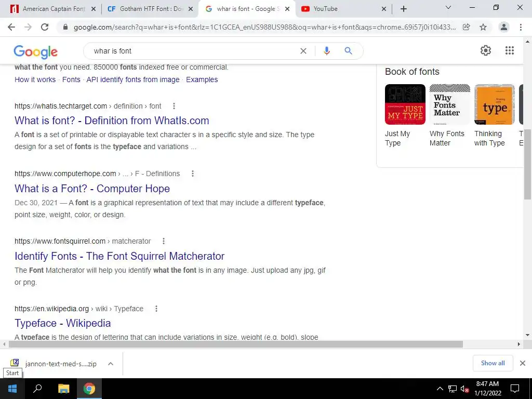Open more options for fontsquirrel result
Screen dimensions: 532x399
pos(164,241)
